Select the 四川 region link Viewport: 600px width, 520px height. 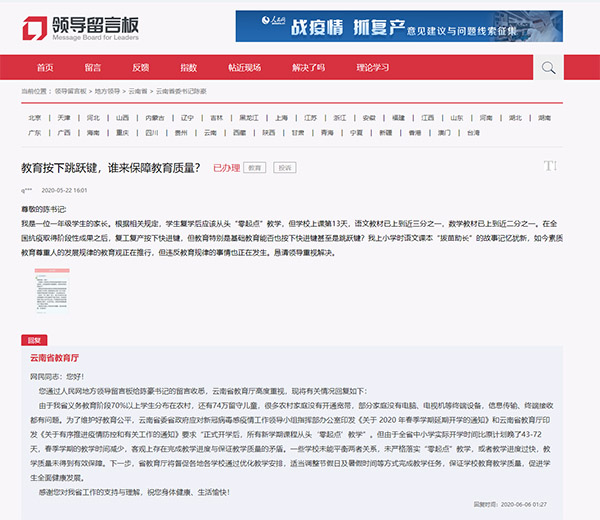click(152, 133)
